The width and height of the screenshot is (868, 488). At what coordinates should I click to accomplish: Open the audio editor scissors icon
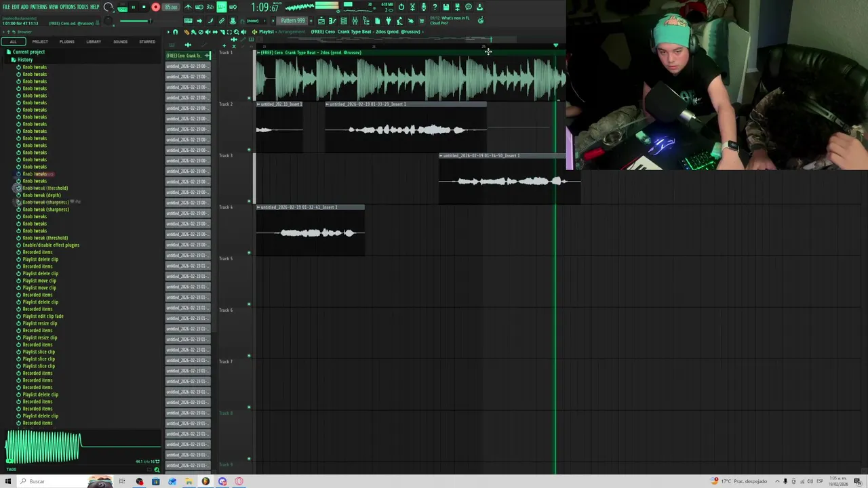click(412, 7)
